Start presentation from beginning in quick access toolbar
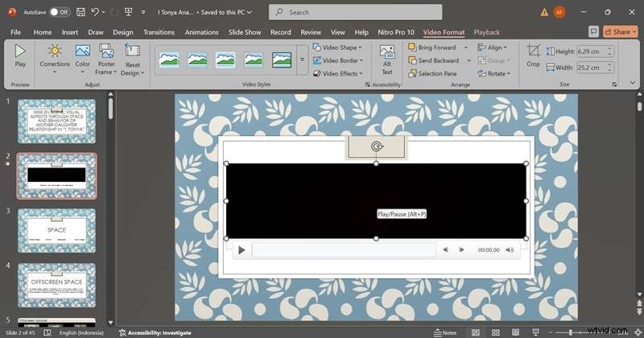This screenshot has height=338, width=644. tap(129, 12)
